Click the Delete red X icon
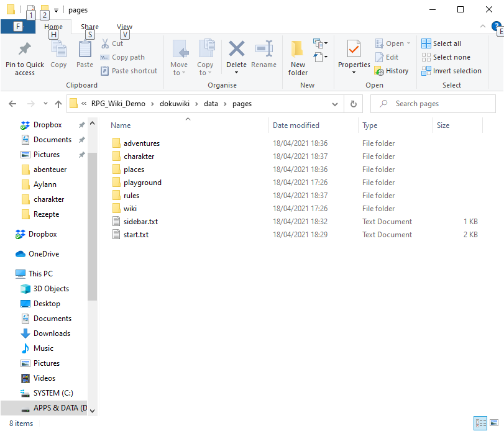 point(237,49)
